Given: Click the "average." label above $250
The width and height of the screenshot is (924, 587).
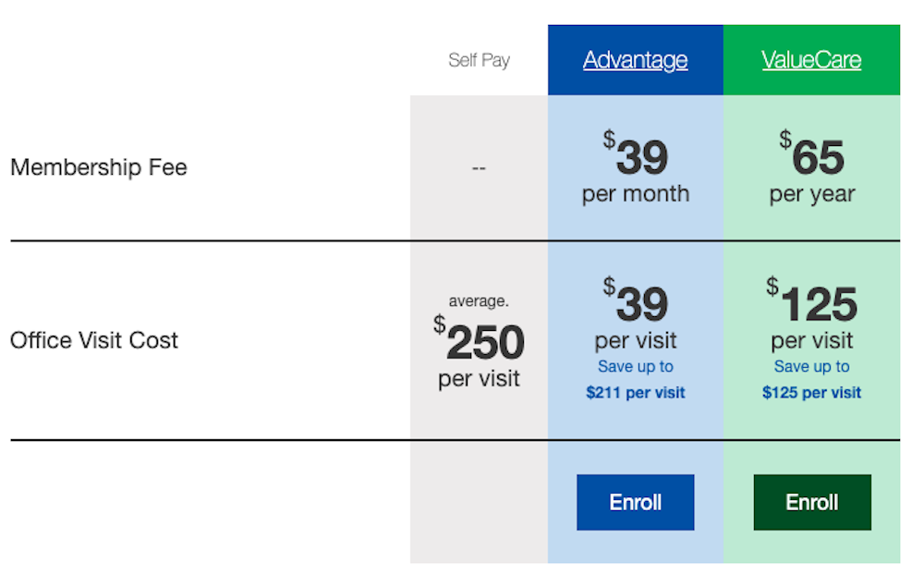Looking at the screenshot, I should 479,301.
